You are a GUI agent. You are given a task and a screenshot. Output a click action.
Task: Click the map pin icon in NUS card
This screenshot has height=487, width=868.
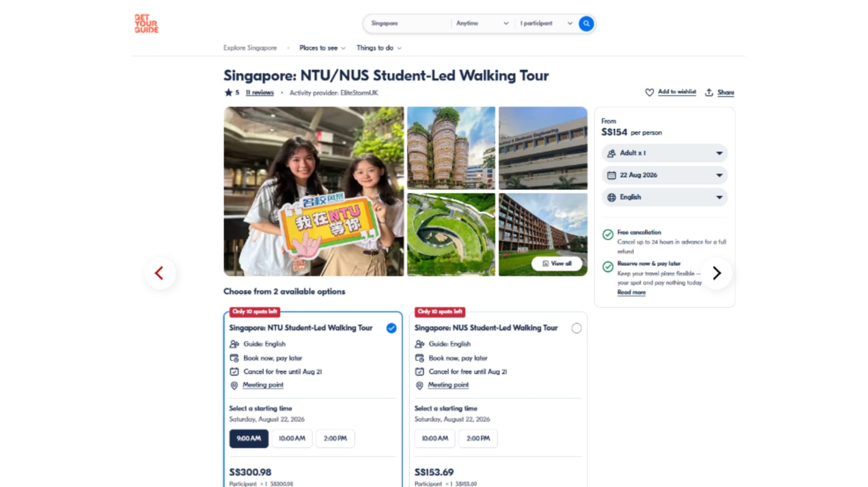420,386
